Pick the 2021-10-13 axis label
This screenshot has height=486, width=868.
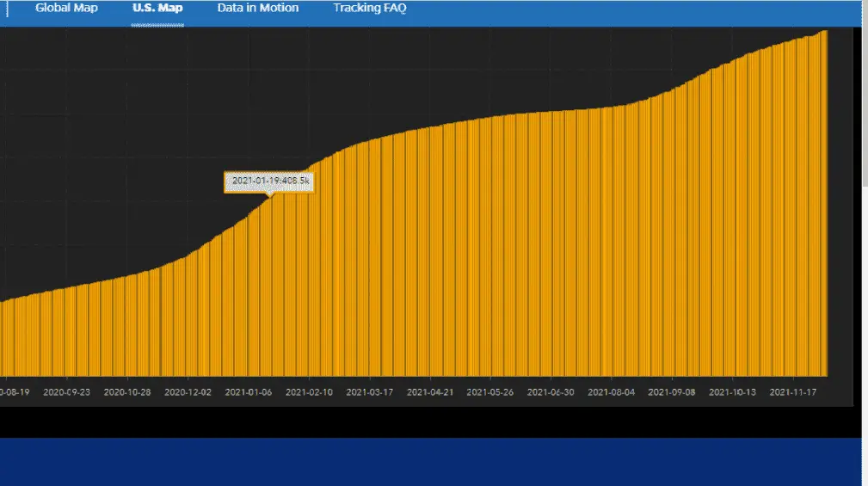tap(732, 392)
